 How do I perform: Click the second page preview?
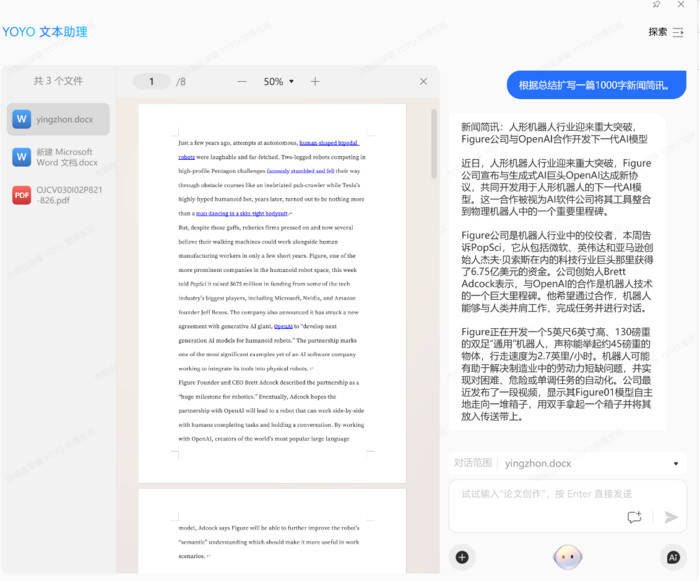coord(272,531)
